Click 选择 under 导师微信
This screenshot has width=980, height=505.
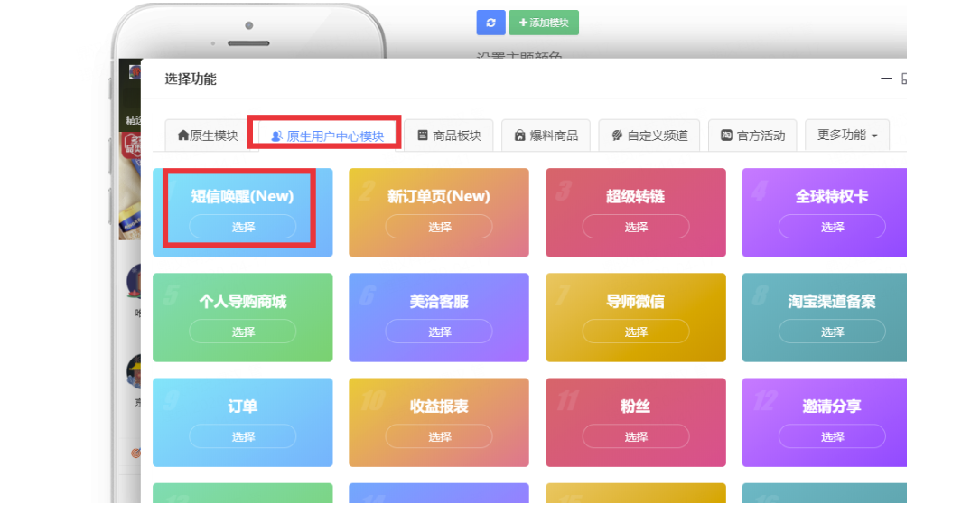(636, 332)
